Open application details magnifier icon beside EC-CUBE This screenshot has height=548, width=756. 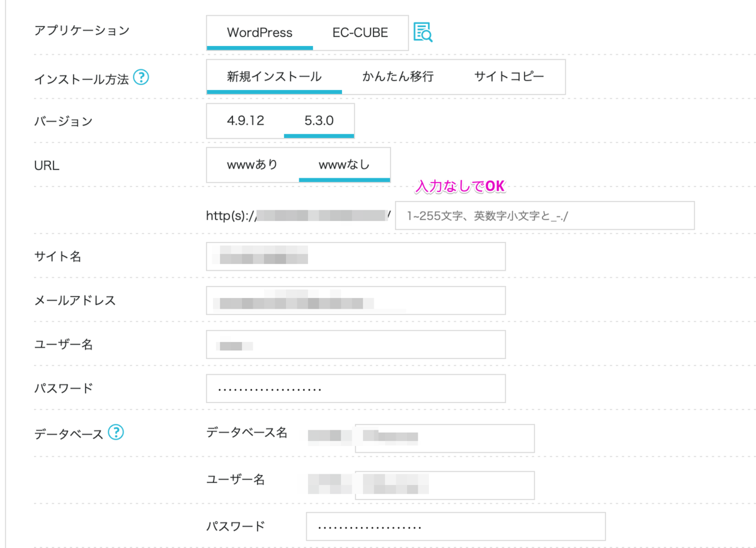(423, 32)
